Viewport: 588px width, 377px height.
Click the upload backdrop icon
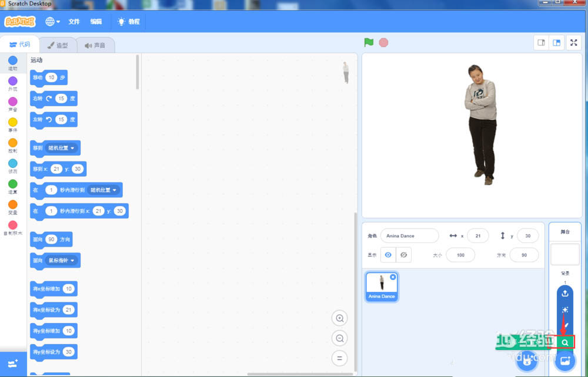click(564, 292)
